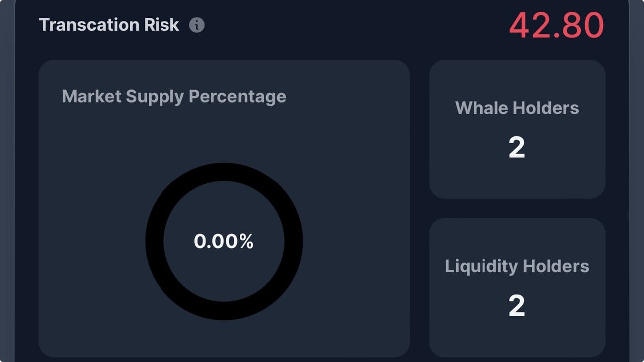
Task: Click the Market Supply Percentage title
Action: tap(174, 96)
